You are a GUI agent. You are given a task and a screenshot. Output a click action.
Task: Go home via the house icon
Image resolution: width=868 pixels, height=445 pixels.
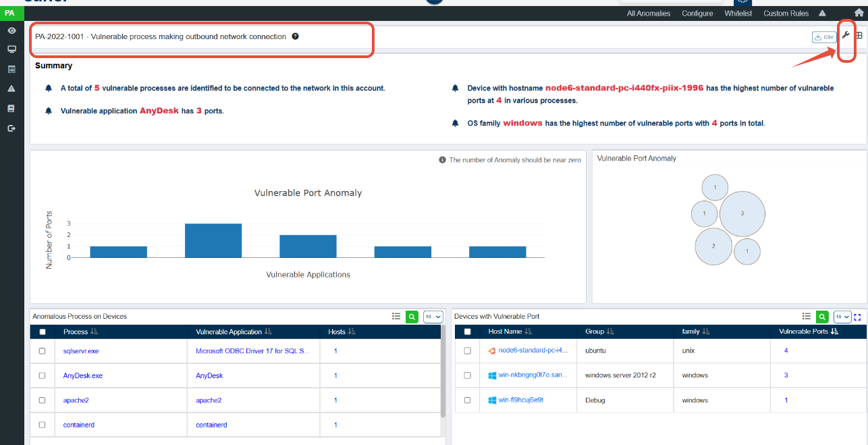coord(859,13)
